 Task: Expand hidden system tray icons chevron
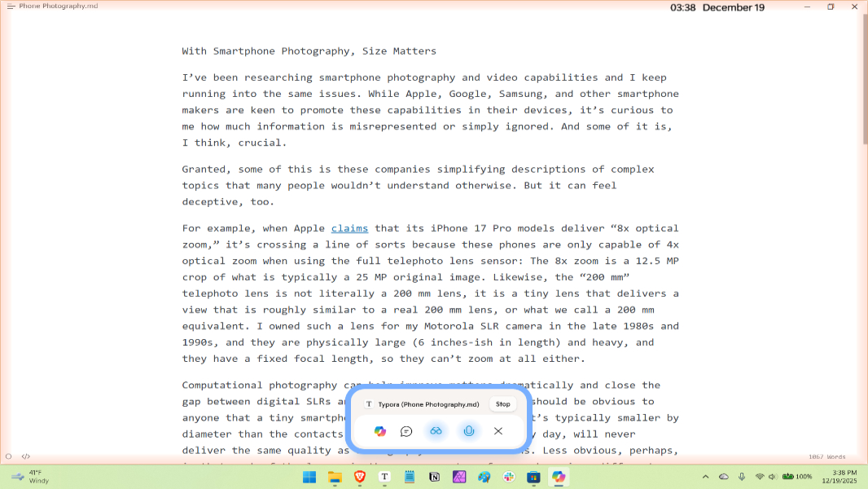[x=705, y=477]
